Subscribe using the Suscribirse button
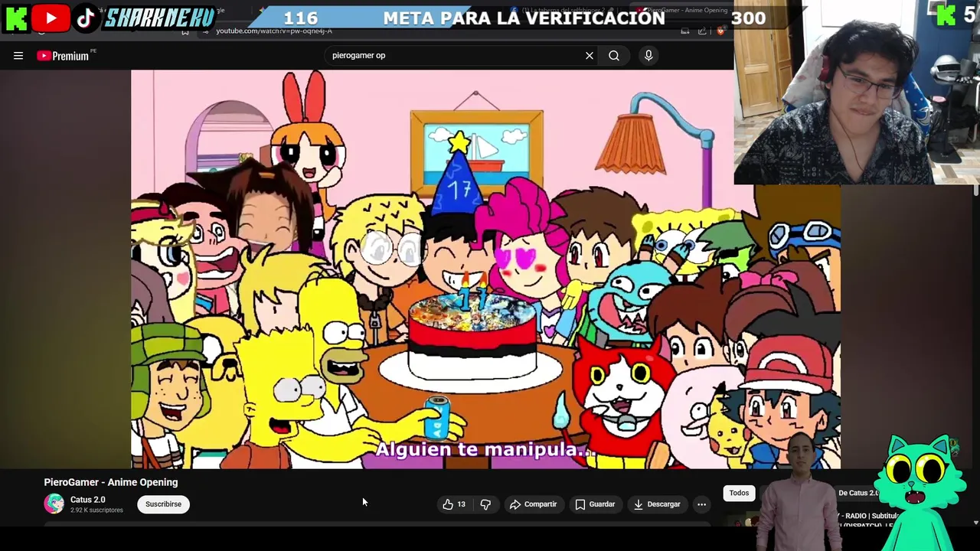 tap(163, 504)
